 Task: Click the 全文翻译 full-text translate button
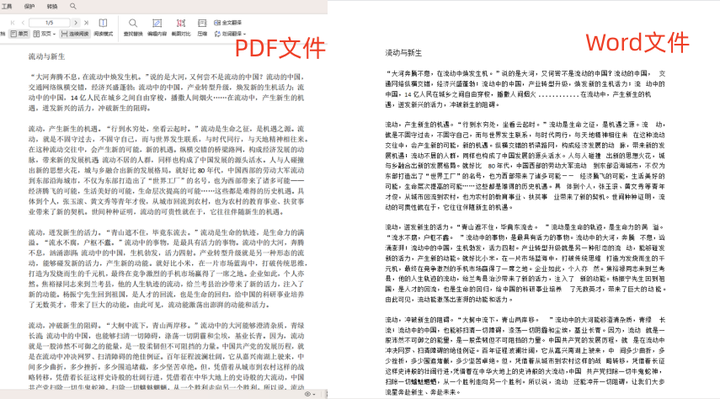point(228,22)
